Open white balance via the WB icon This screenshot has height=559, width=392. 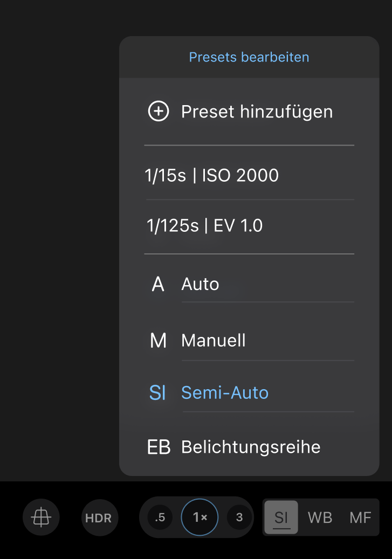320,517
